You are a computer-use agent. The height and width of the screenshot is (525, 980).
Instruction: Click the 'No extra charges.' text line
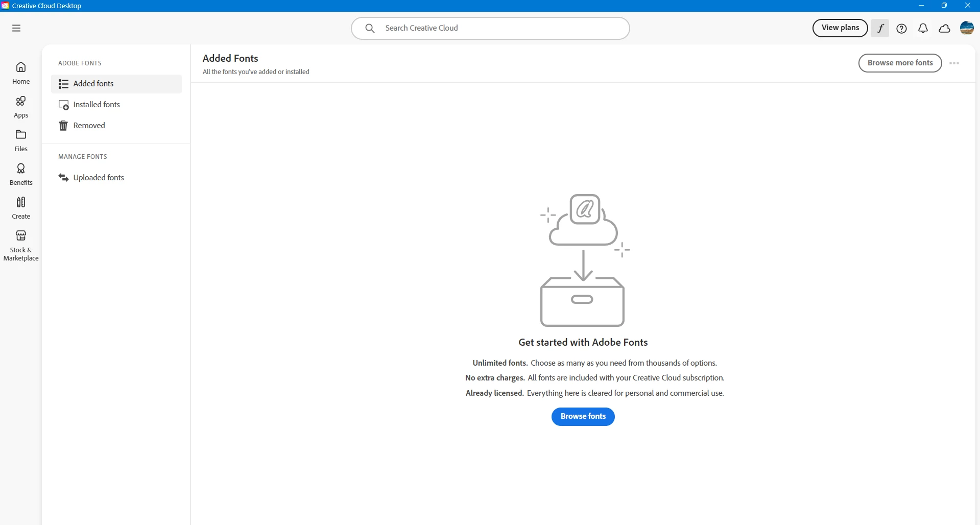coord(595,378)
